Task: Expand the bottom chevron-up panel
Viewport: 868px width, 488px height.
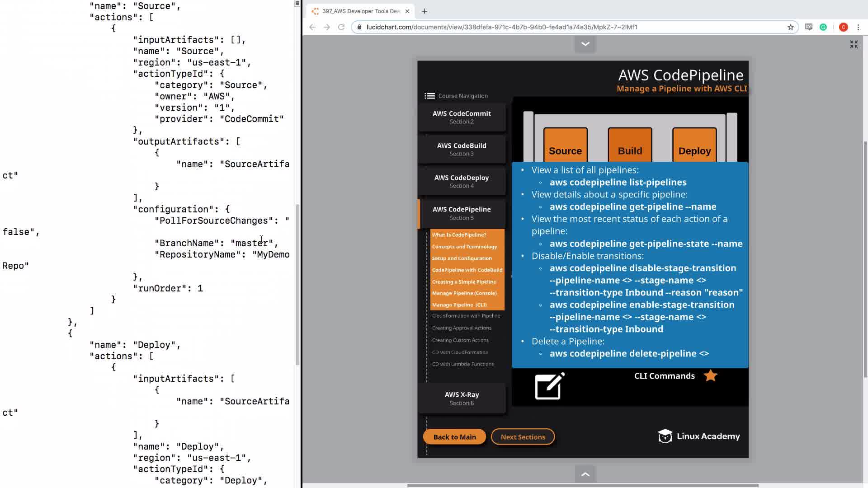Action: click(x=585, y=474)
